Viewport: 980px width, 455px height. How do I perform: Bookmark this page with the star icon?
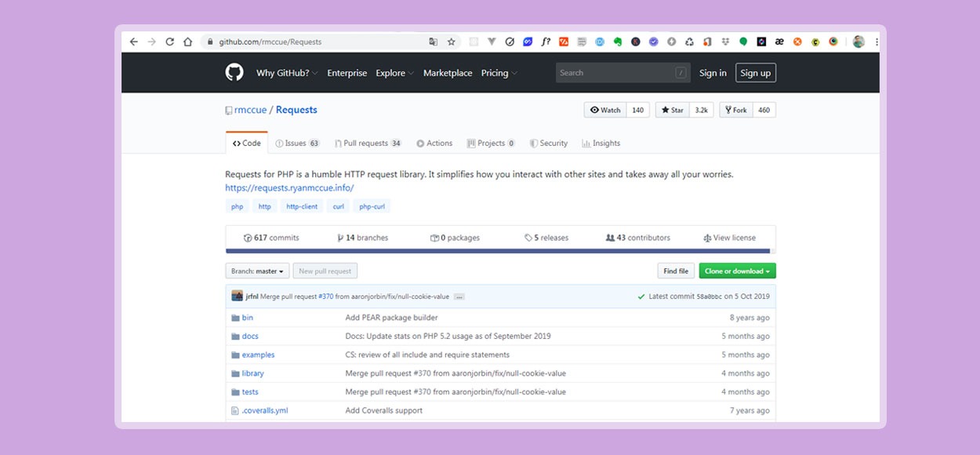tap(451, 42)
